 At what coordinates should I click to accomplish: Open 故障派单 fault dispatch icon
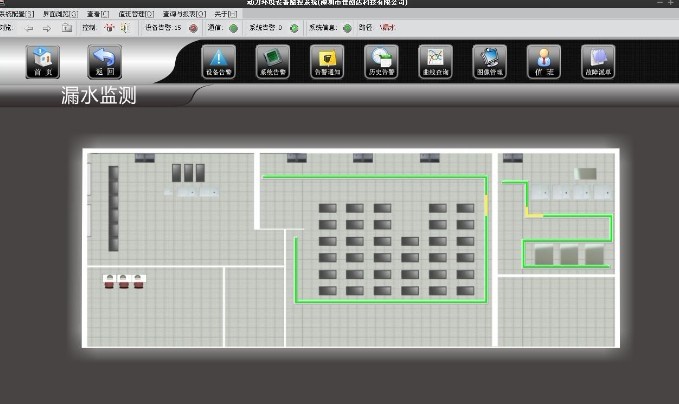(x=597, y=60)
